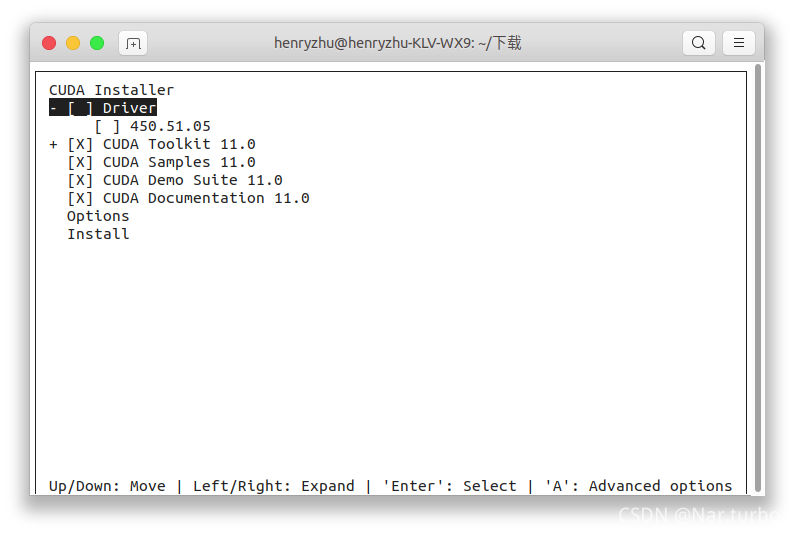Open the terminal search icon
The width and height of the screenshot is (796, 534).
(699, 43)
